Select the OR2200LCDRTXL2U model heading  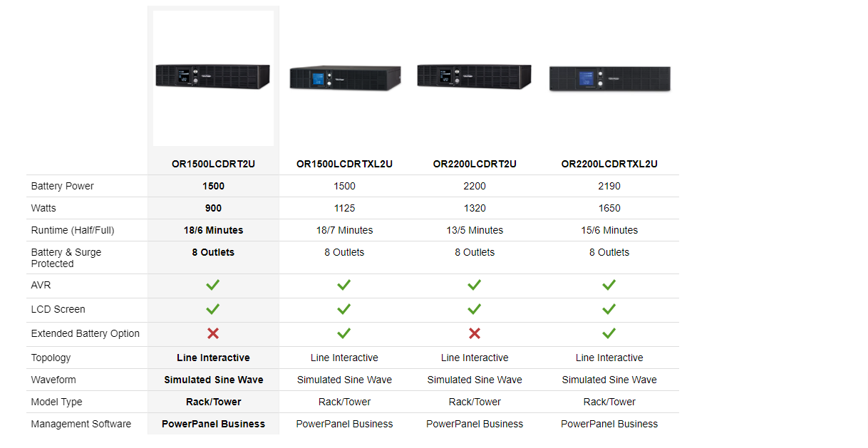click(x=609, y=164)
